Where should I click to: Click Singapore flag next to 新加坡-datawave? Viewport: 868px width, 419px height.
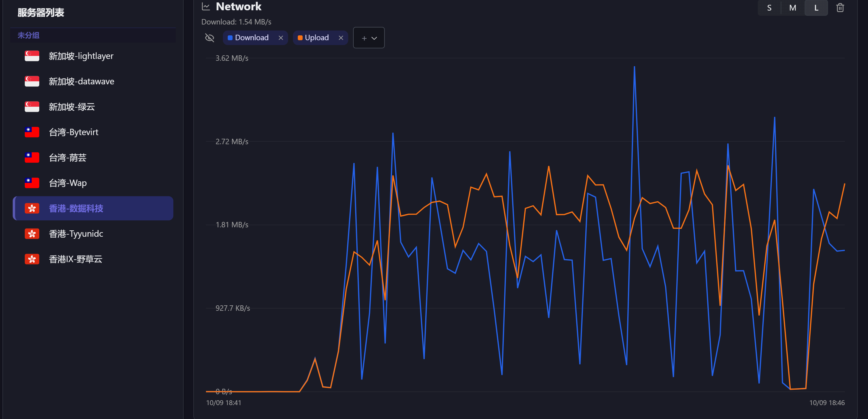(32, 81)
